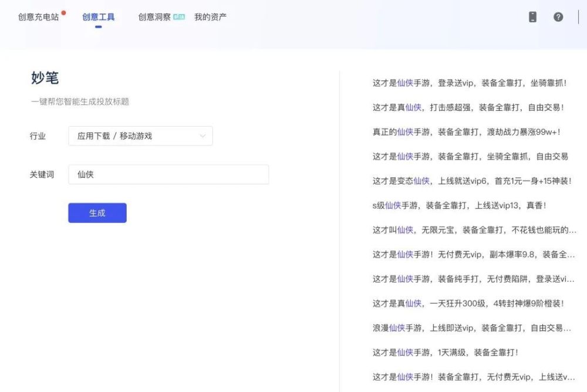Open the 我的资产 menu item
The width and height of the screenshot is (587, 392).
tap(210, 17)
